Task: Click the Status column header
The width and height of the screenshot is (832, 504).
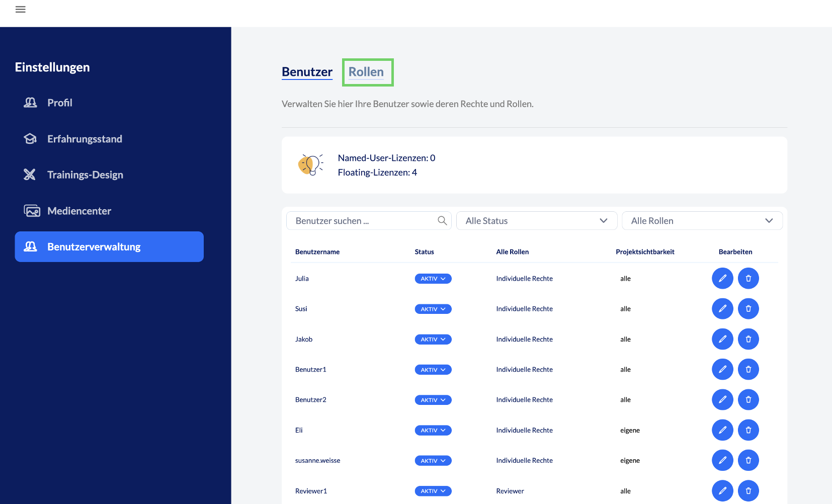Action: pos(424,252)
